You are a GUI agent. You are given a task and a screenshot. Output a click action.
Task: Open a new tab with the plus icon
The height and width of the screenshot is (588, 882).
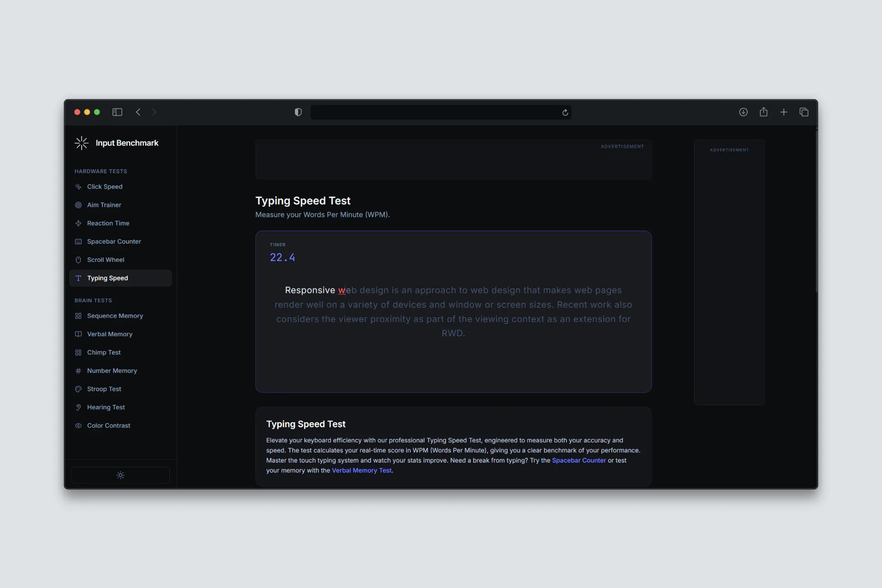tap(784, 112)
